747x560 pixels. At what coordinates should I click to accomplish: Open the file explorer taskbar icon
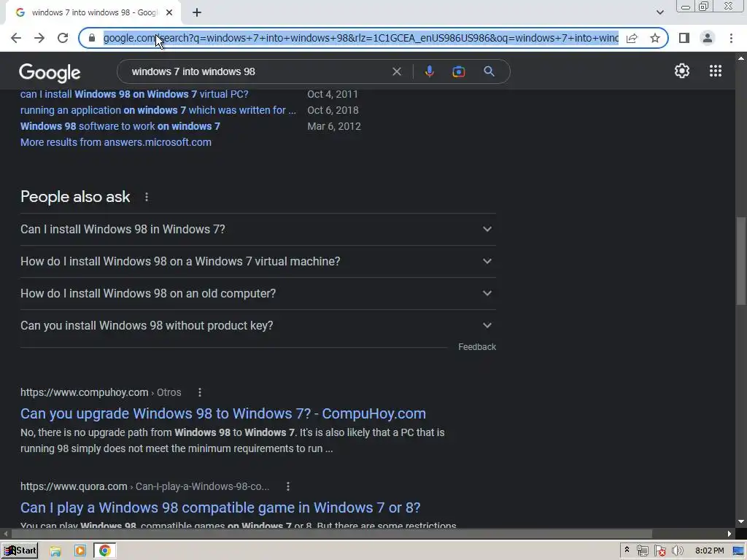pyautogui.click(x=55, y=551)
